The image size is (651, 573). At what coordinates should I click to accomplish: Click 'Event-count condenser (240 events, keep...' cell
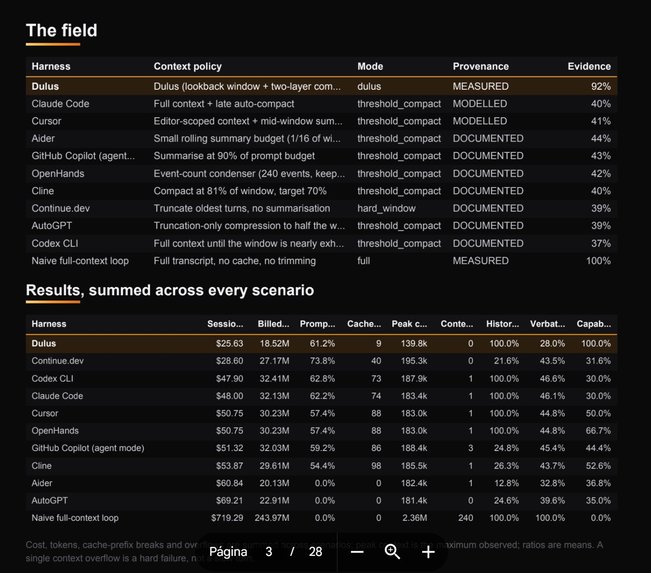[249, 174]
